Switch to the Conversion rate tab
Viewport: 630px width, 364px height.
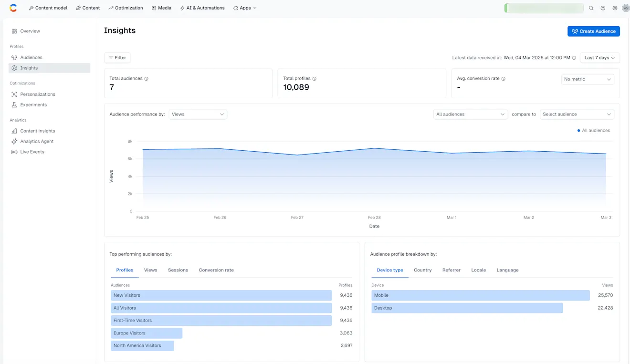[x=216, y=270]
